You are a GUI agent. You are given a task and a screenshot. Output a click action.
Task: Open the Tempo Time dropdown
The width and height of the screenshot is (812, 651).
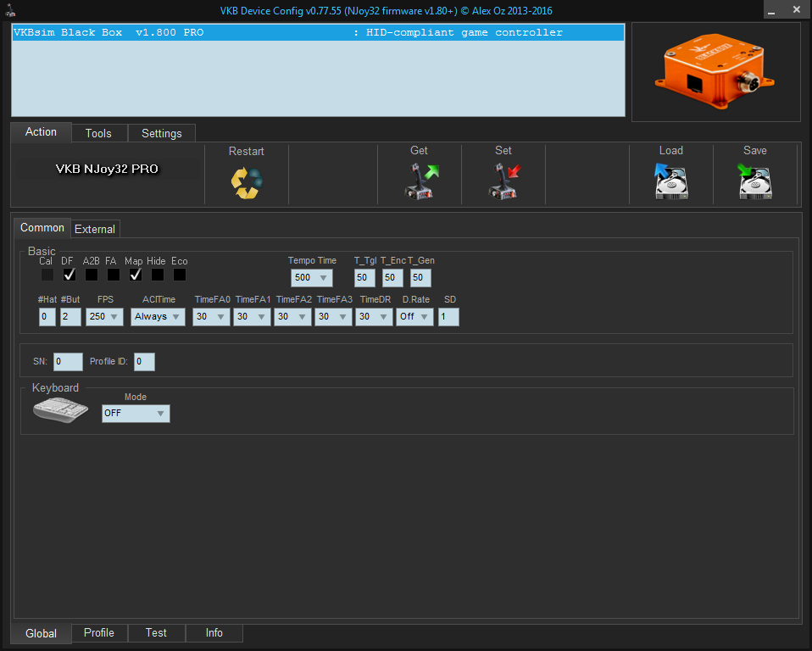[311, 277]
